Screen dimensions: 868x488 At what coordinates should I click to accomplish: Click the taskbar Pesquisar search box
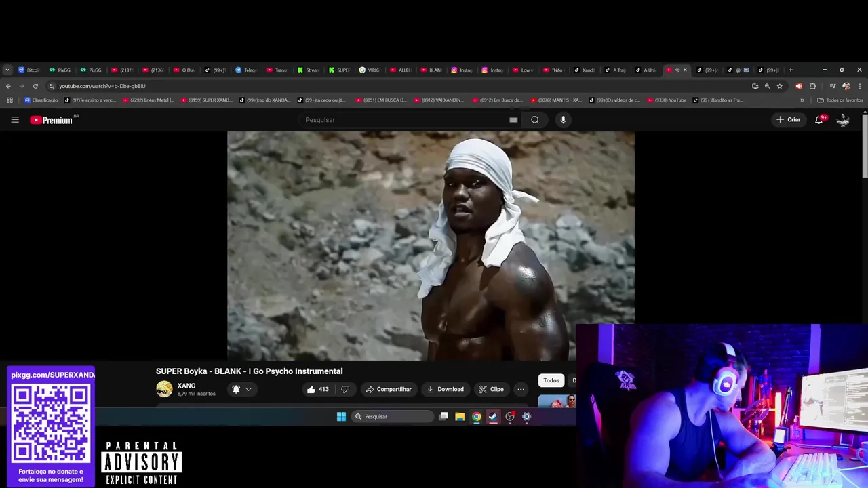392,417
